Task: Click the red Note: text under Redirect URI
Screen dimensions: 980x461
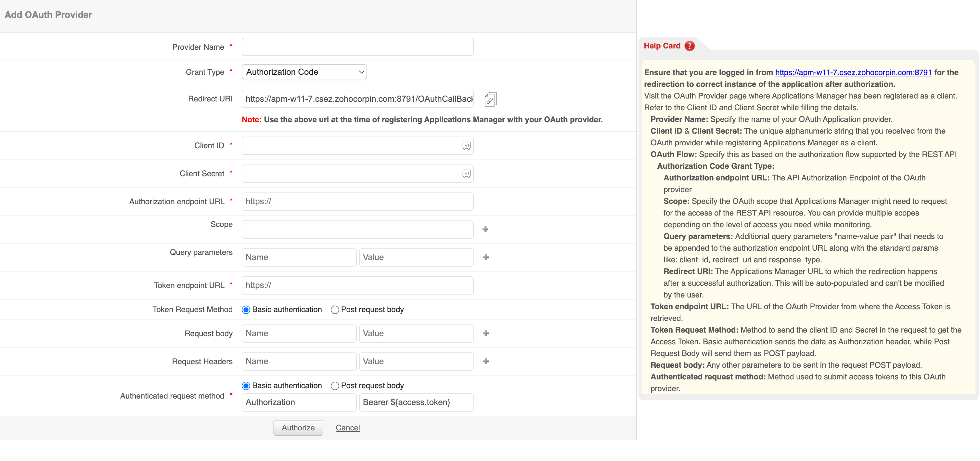Action: 251,120
